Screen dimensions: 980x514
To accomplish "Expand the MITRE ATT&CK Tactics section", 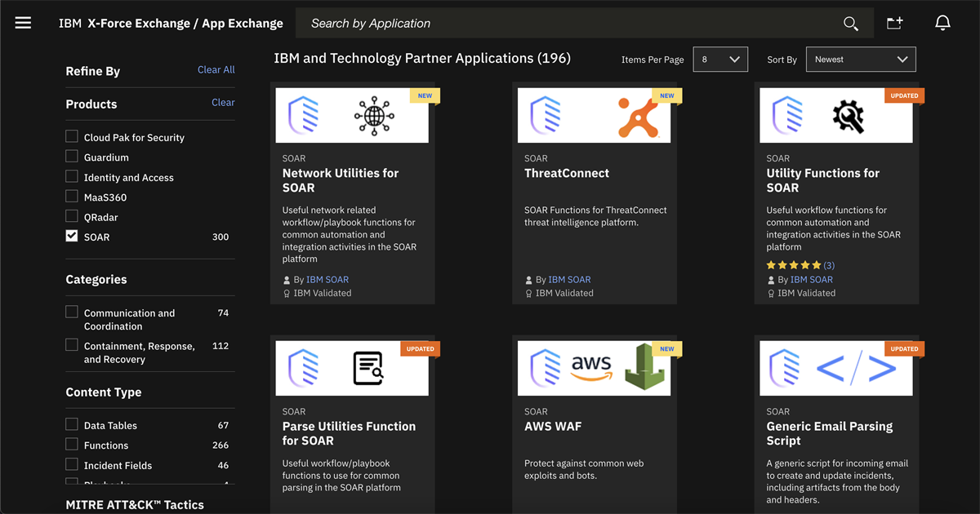I will 133,504.
